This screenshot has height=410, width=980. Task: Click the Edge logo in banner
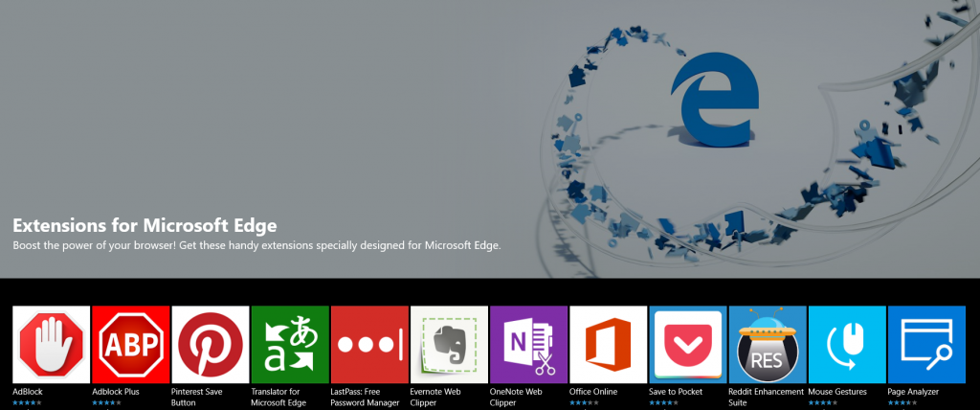(x=715, y=98)
